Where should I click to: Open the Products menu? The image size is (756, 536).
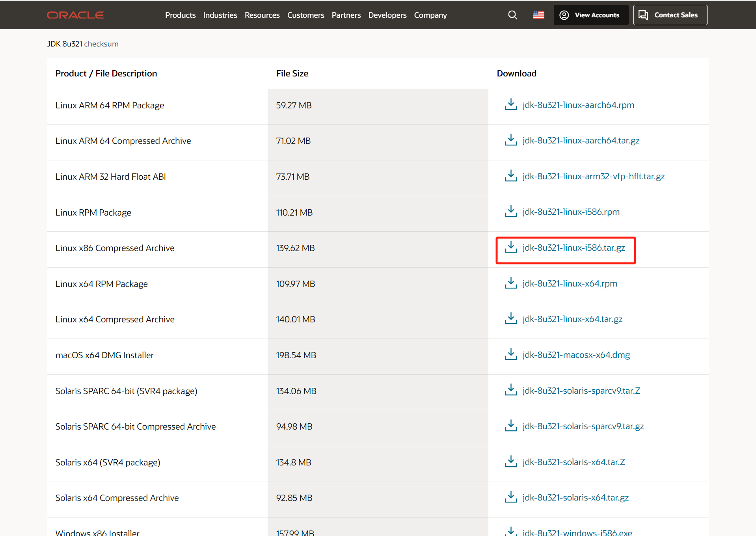(x=180, y=15)
